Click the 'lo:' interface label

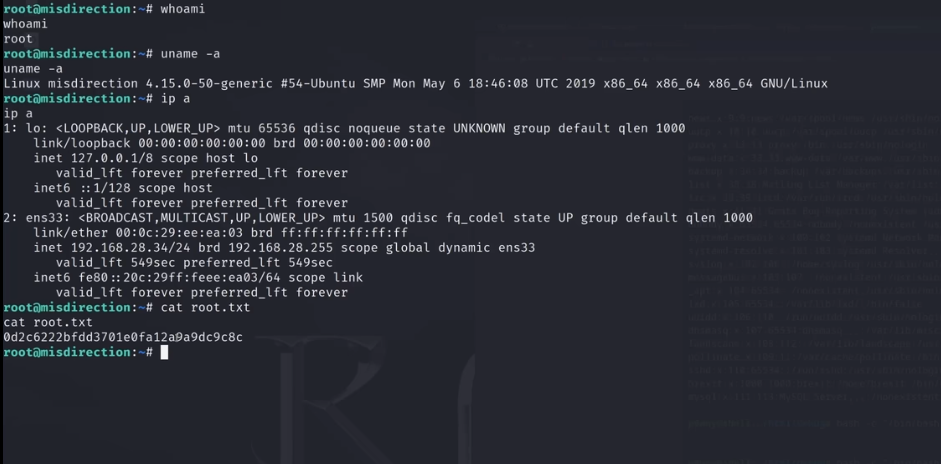point(37,128)
